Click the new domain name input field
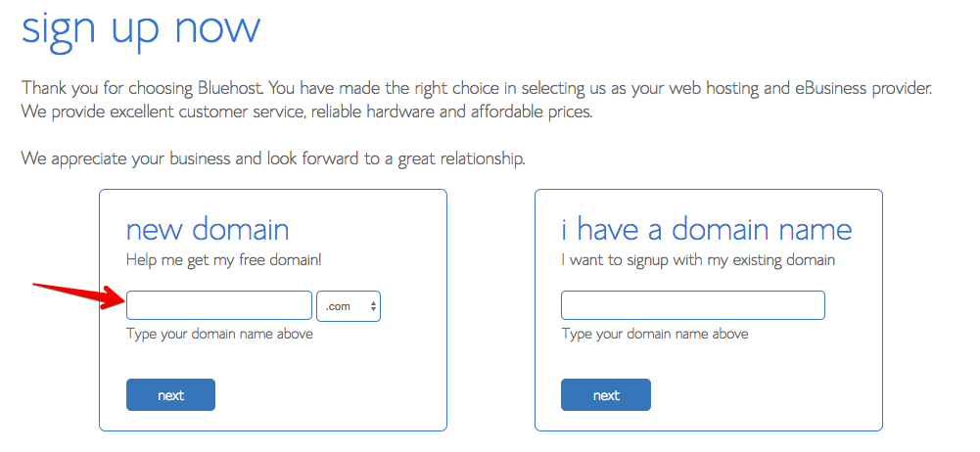Image resolution: width=980 pixels, height=452 pixels. [219, 306]
